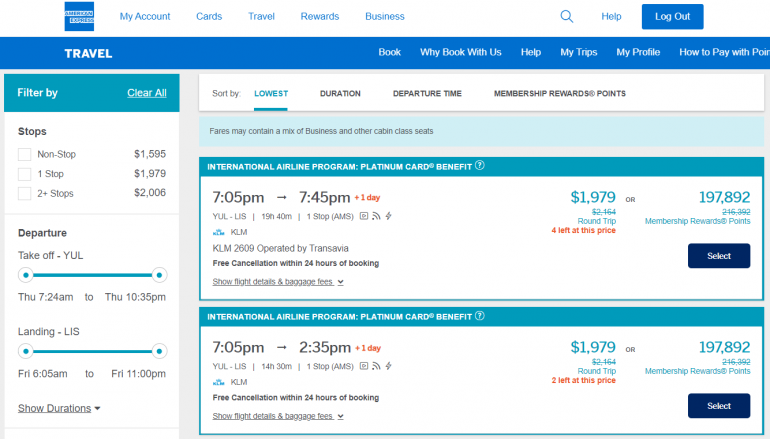Expand flight details for KLM 2609 flight

[278, 282]
